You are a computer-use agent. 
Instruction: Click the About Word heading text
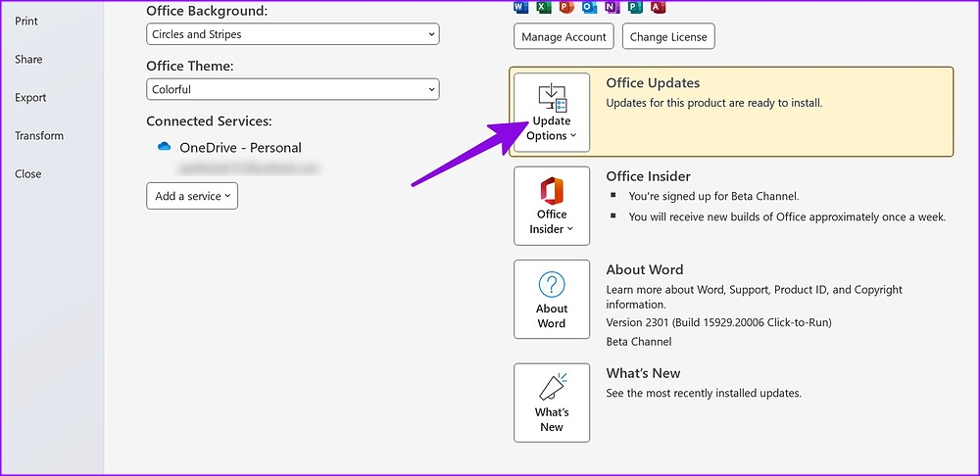point(645,270)
